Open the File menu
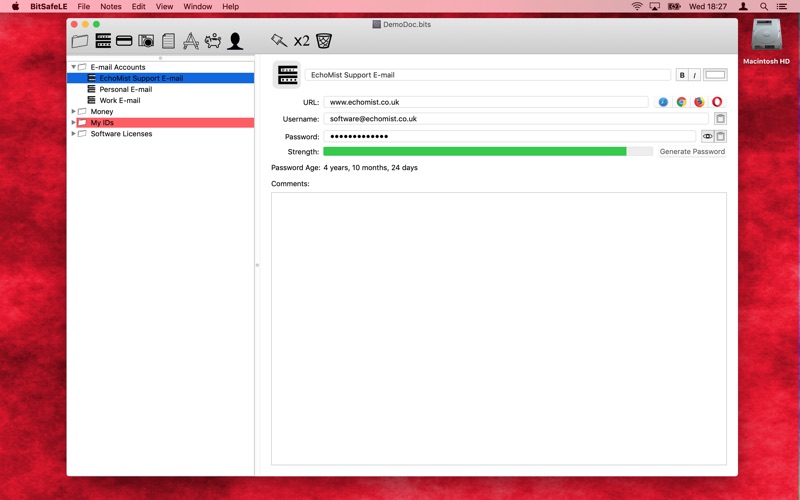Screen dimensions: 800x500 (x=84, y=7)
